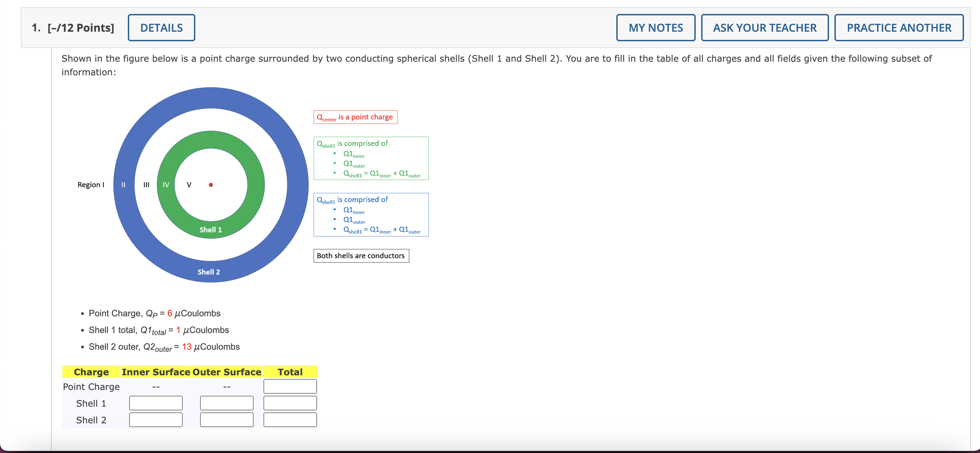The height and width of the screenshot is (453, 980).
Task: Click the yellow Total column header
Action: coord(290,372)
